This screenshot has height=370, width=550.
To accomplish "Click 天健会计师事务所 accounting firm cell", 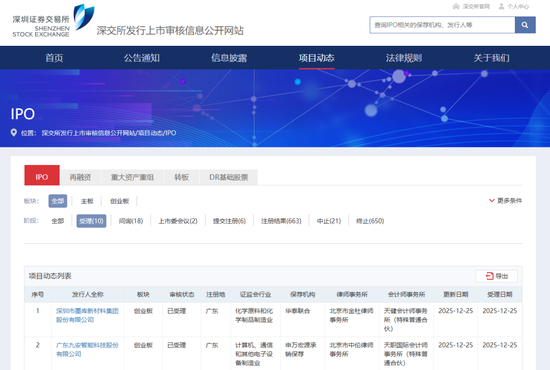I will 406,319.
